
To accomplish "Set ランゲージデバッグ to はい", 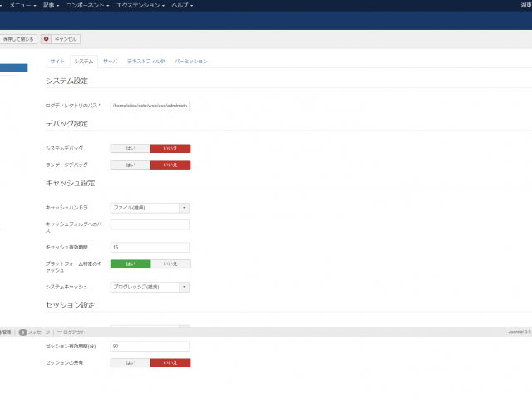I will 131,165.
